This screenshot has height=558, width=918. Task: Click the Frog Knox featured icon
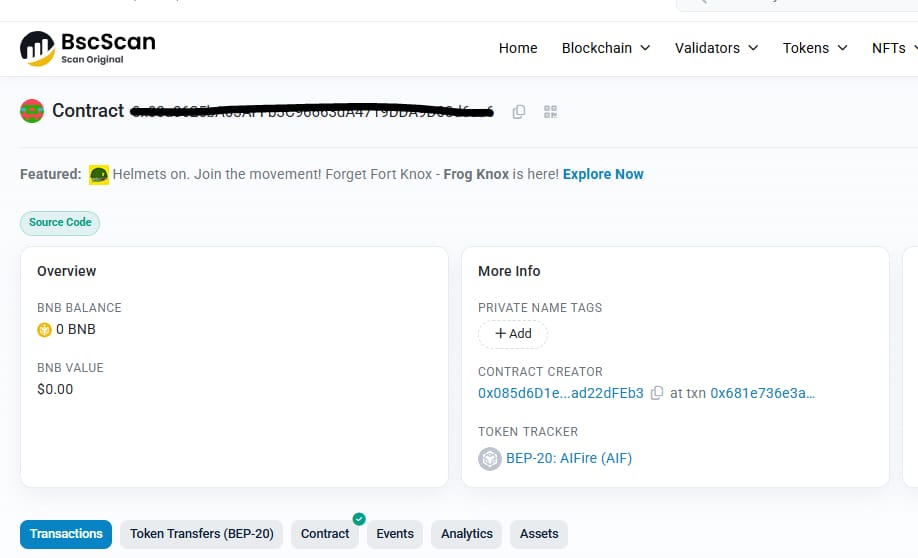click(x=98, y=174)
